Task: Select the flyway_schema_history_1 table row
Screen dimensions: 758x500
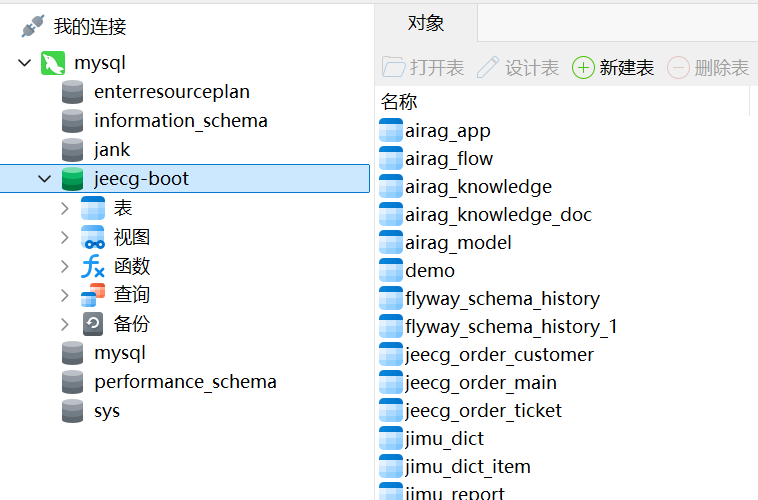Action: (511, 326)
